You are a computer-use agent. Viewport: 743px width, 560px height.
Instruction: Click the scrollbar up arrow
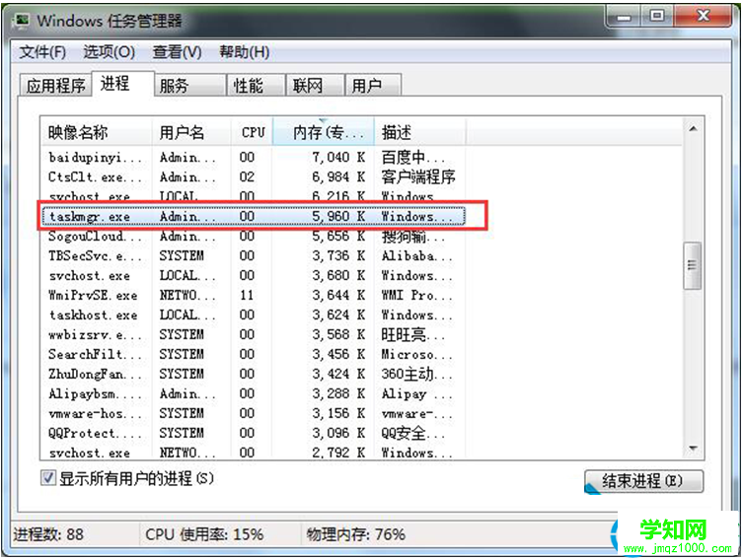(x=693, y=129)
